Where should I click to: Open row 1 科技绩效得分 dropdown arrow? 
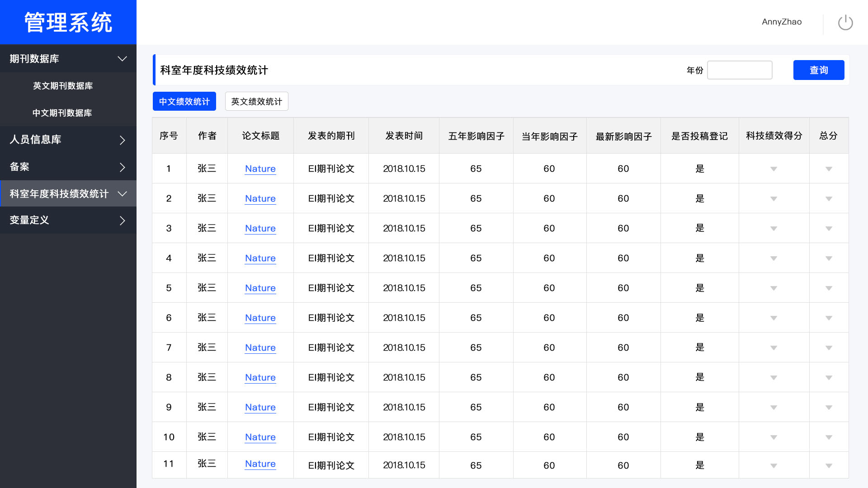coord(774,169)
